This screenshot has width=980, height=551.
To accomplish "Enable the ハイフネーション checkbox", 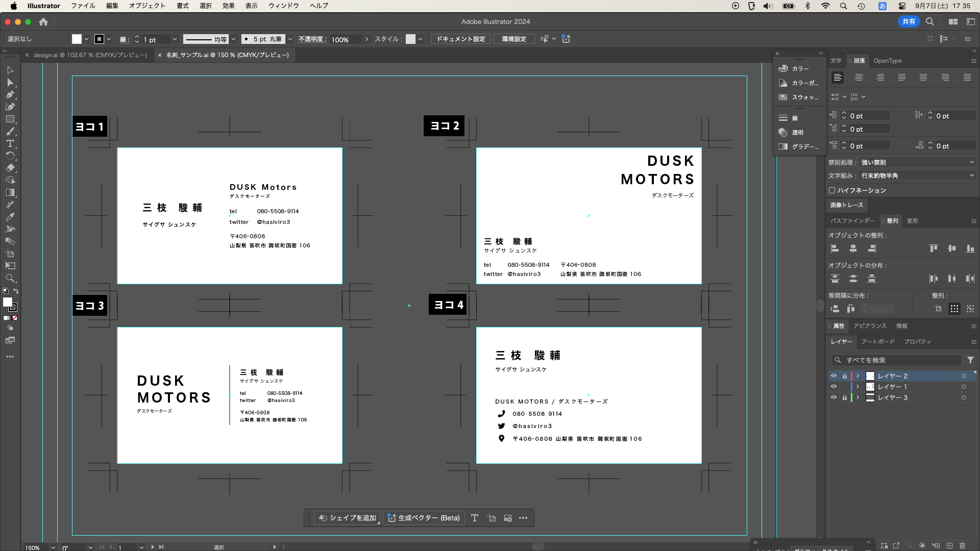I will click(x=832, y=190).
